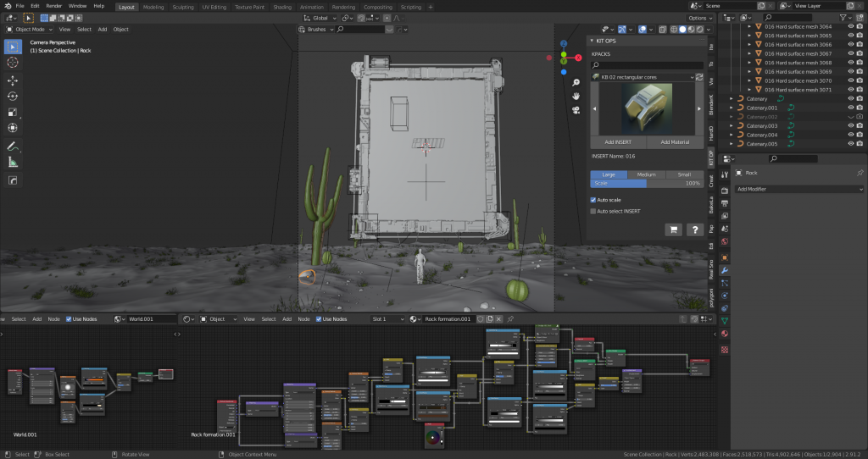The width and height of the screenshot is (868, 459).
Task: Toggle Use Nodes in Object shader editor
Action: 319,319
